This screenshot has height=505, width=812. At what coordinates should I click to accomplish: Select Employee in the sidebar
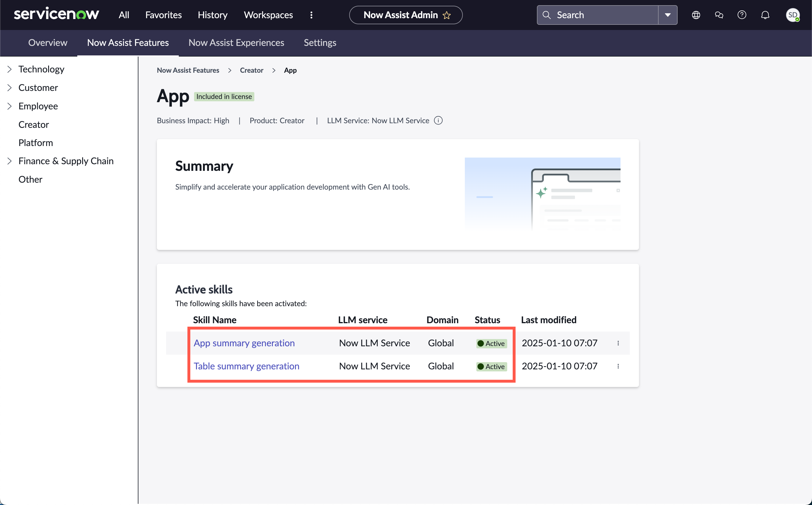pyautogui.click(x=38, y=106)
